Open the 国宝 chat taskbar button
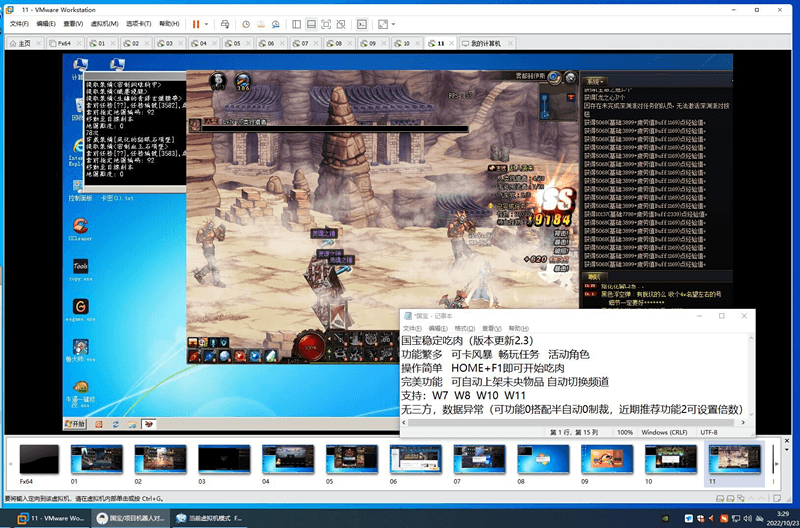Viewport: 800px width, 528px height. 132,518
